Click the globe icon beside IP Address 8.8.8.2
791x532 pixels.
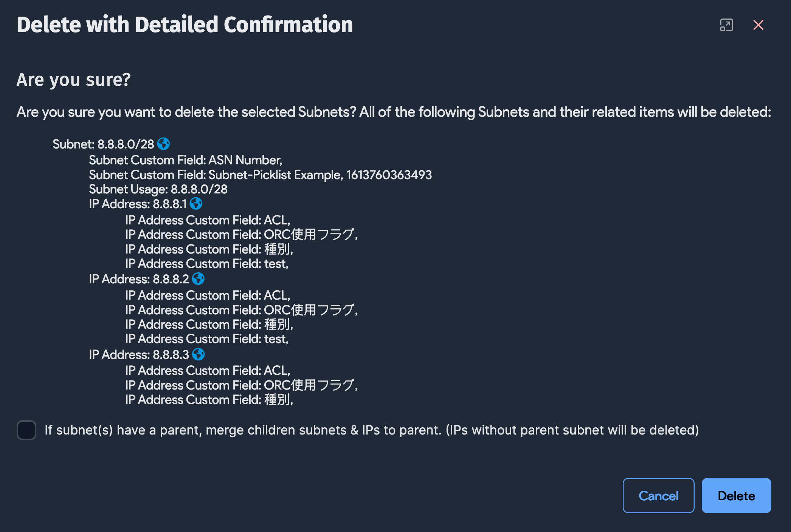coord(198,279)
